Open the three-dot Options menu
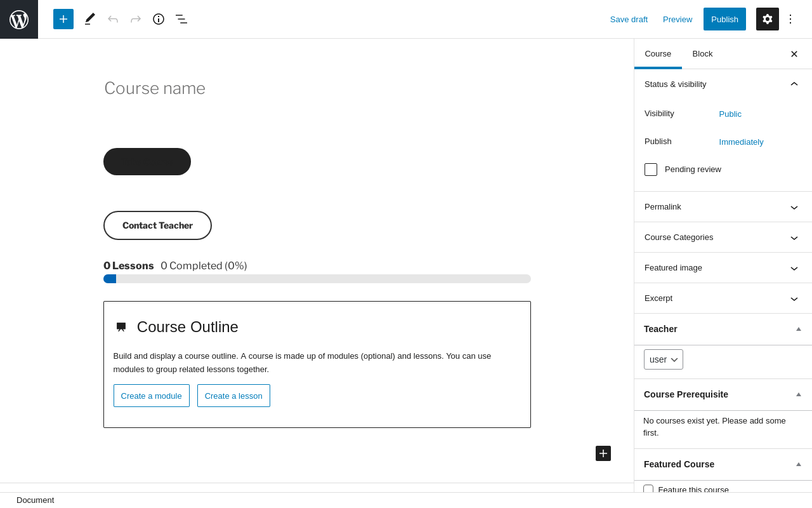Viewport: 812px width, 508px height. point(790,19)
